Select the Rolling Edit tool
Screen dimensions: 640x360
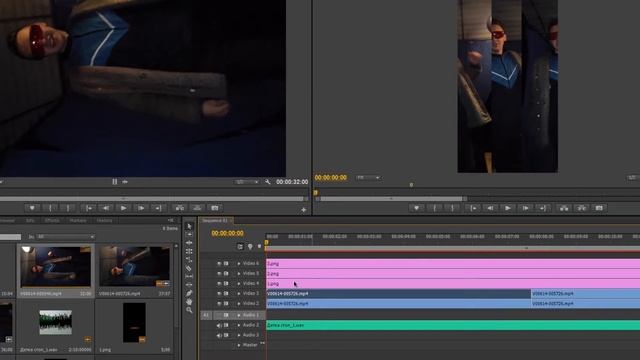click(x=189, y=251)
